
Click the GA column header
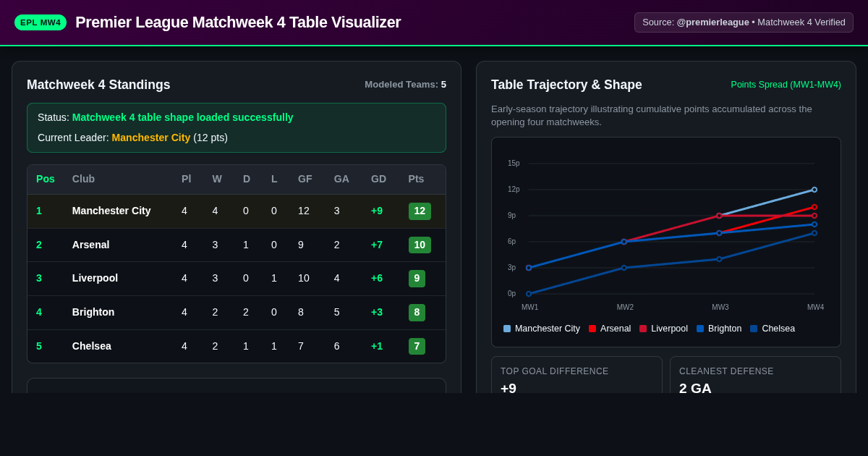coord(341,179)
